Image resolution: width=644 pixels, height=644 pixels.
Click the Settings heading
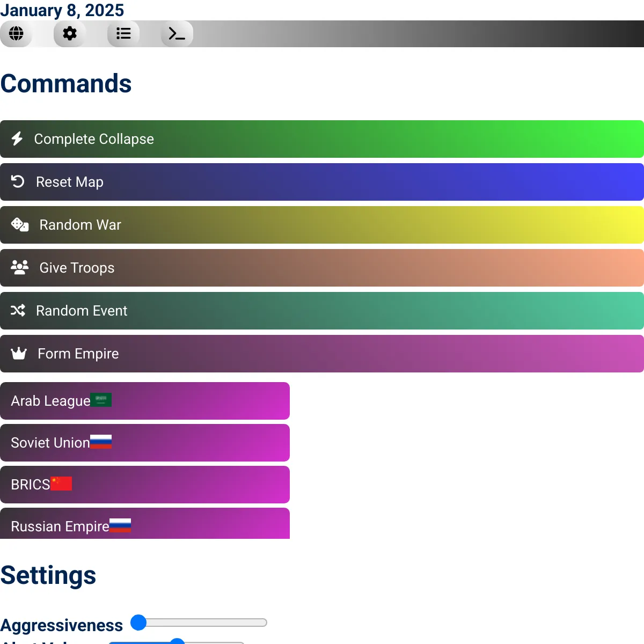coord(48,575)
